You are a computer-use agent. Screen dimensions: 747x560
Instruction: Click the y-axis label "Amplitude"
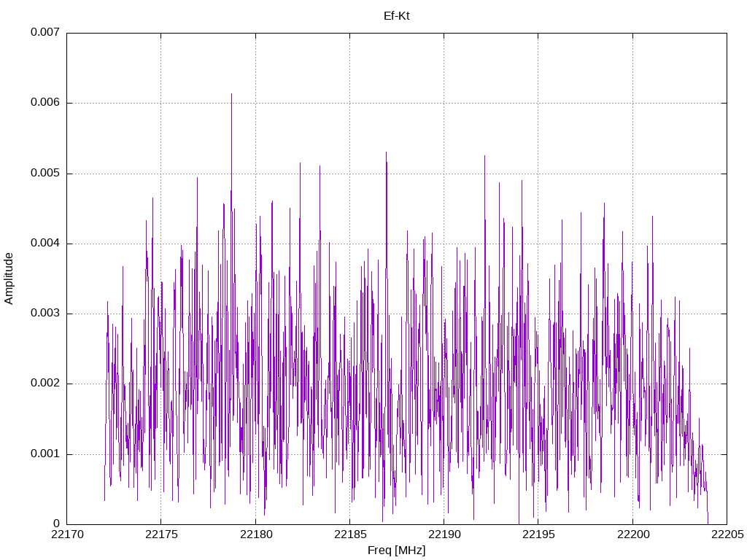point(9,279)
